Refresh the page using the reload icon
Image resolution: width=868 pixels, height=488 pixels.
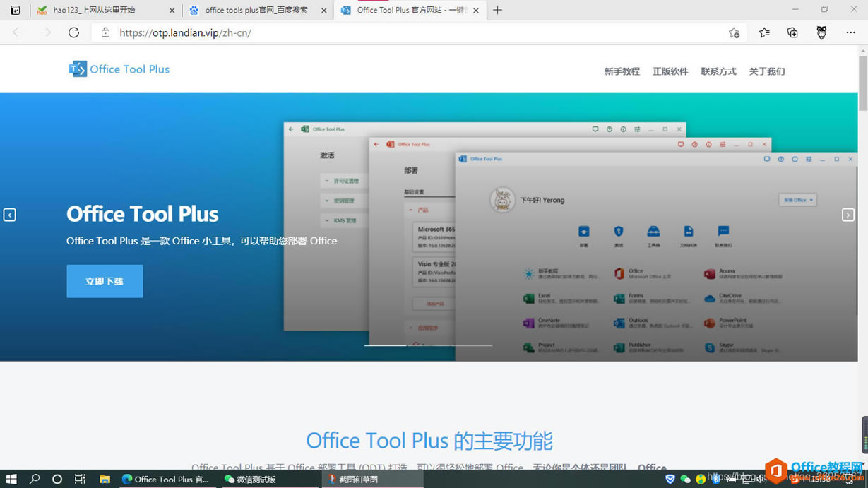pyautogui.click(x=73, y=32)
